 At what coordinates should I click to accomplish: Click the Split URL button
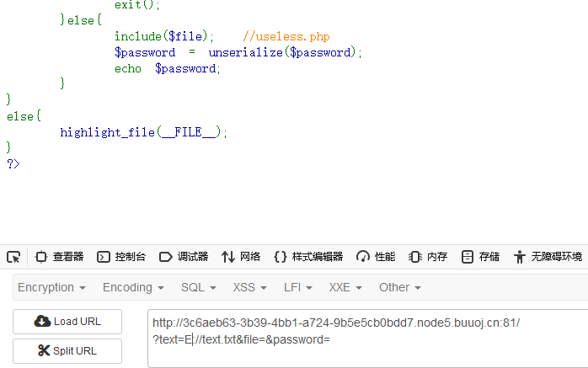click(67, 351)
